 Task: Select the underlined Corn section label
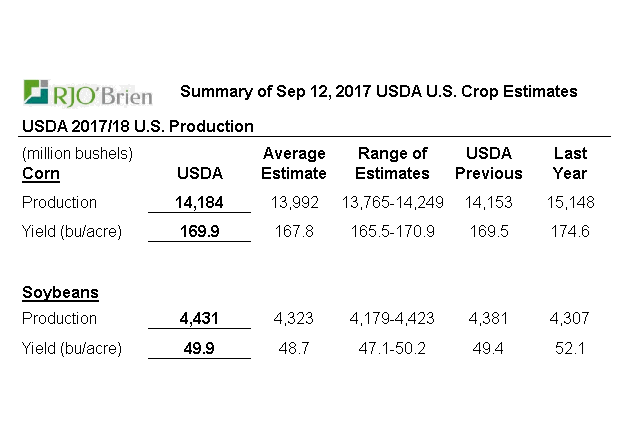[x=40, y=173]
